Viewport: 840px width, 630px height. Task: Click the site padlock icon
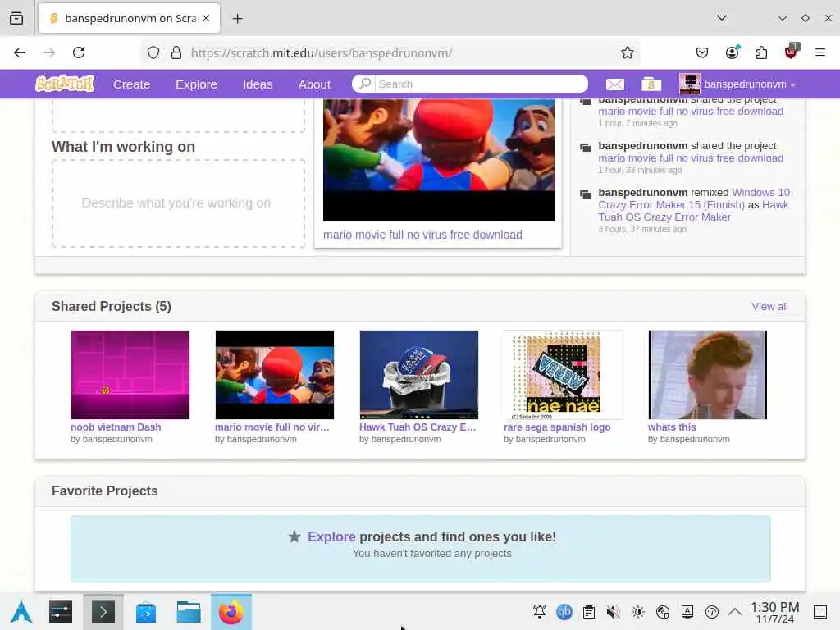pyautogui.click(x=176, y=52)
